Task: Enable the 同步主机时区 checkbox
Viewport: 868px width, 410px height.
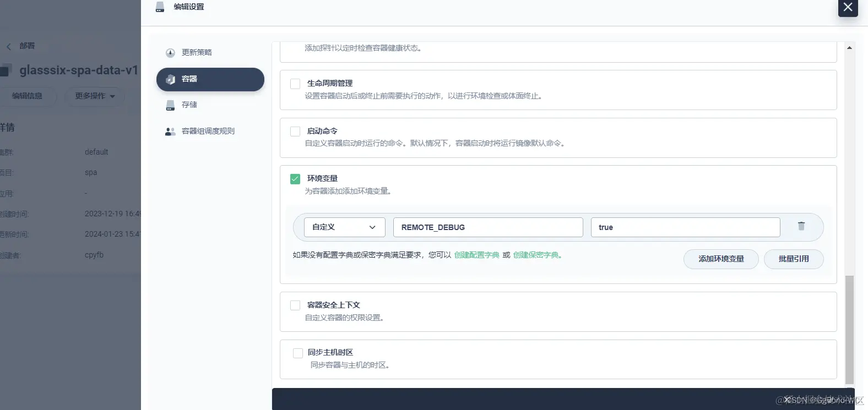Action: tap(298, 353)
